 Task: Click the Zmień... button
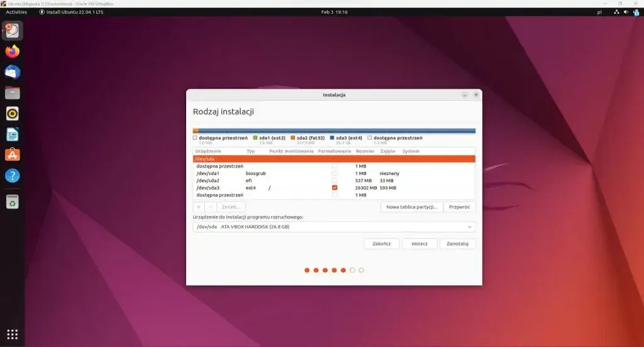[x=230, y=207]
